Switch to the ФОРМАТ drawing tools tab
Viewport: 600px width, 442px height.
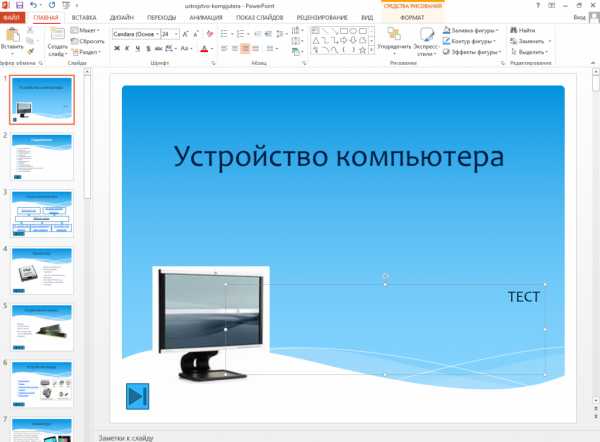(412, 18)
